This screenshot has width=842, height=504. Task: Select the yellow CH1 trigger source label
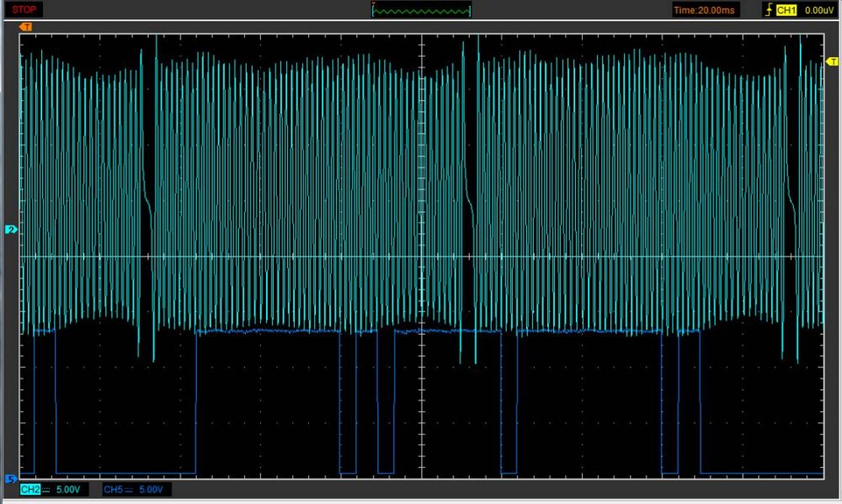click(786, 10)
